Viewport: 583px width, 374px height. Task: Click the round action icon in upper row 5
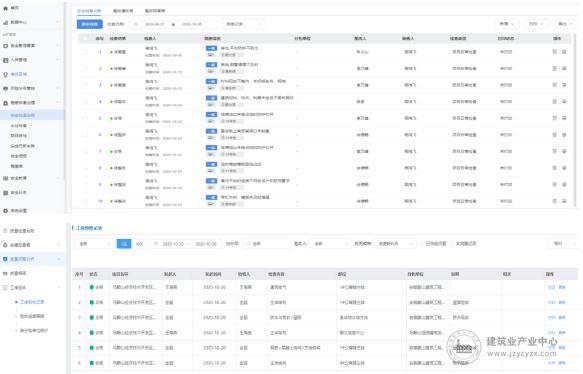[x=564, y=118]
